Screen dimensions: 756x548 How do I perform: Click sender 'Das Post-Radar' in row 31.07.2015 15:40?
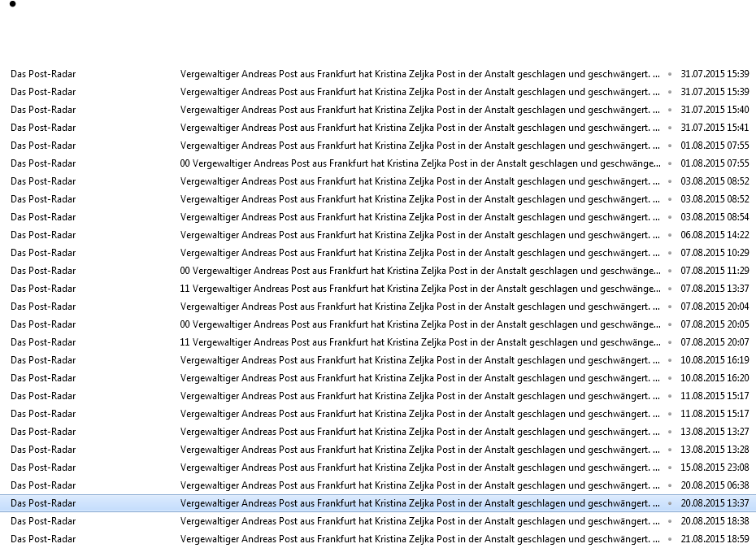(x=43, y=110)
